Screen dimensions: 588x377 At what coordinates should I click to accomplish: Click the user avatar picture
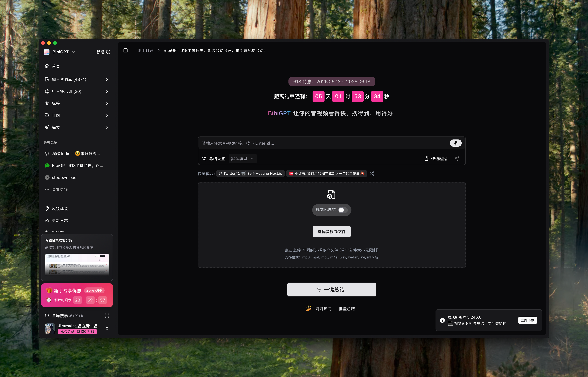point(50,329)
